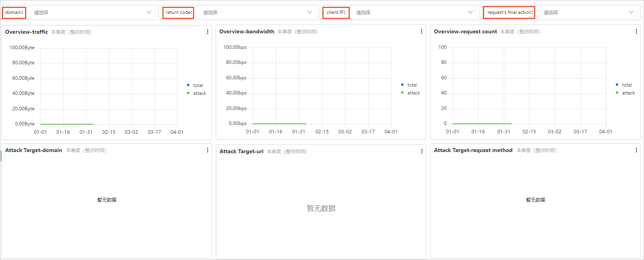Toggle total series in Overview-bandwidth legend

[409, 85]
